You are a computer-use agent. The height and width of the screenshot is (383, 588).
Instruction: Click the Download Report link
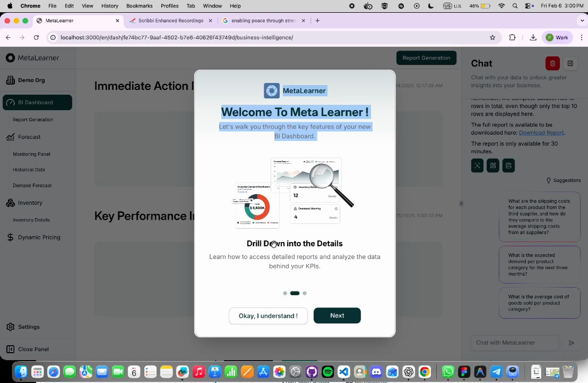pos(541,132)
